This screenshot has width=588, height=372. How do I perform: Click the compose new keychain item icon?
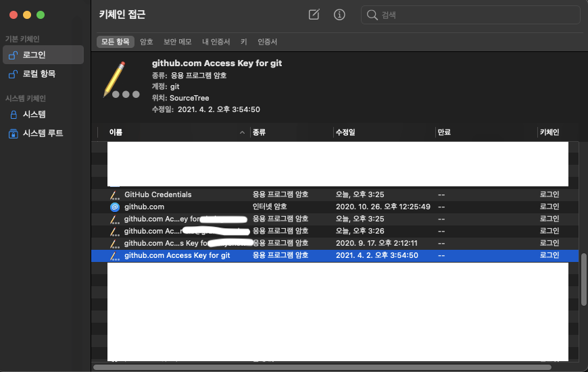point(314,15)
